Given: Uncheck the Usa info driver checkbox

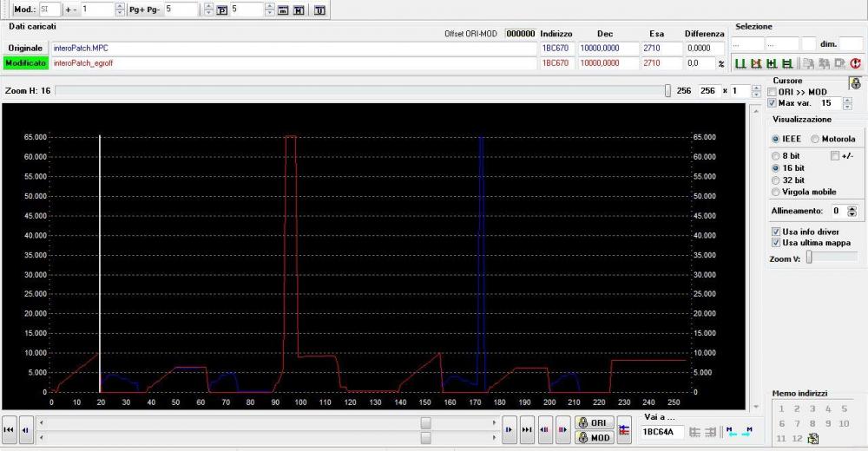Looking at the screenshot, I should 775,232.
